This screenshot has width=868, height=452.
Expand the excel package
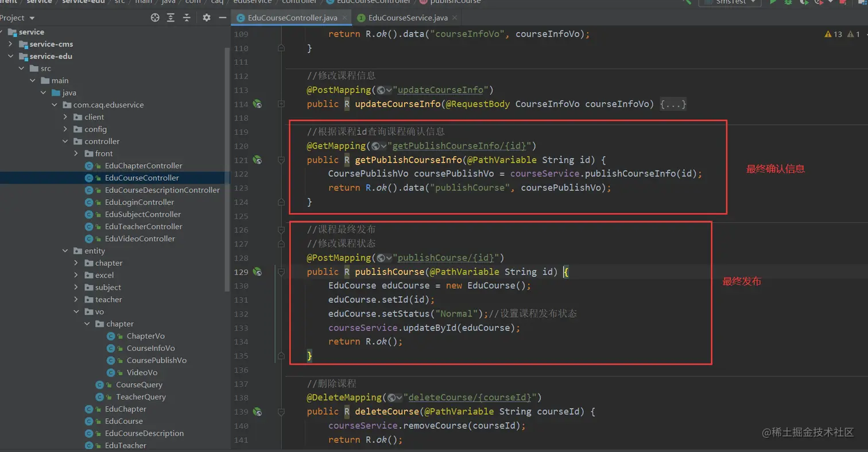tap(76, 275)
